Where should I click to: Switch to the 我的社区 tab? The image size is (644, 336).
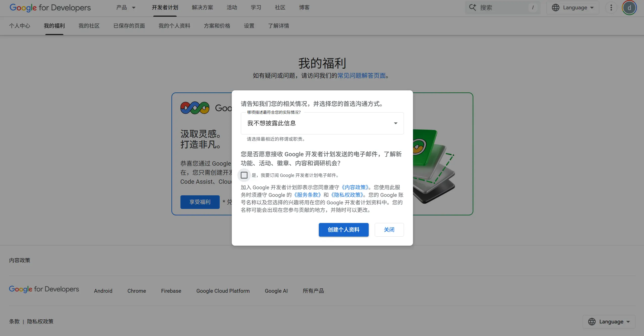(x=89, y=26)
